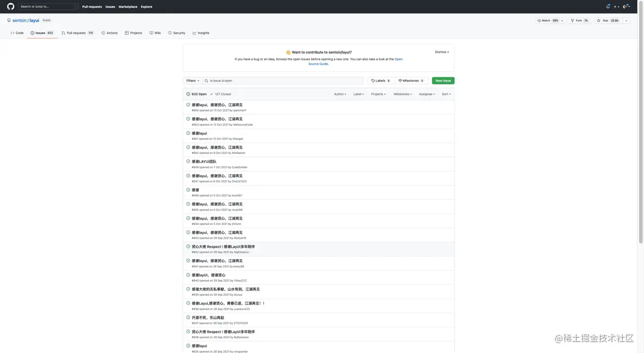The image size is (644, 353).
Task: Expand the Watch options dropdown arrow
Action: pos(563,21)
